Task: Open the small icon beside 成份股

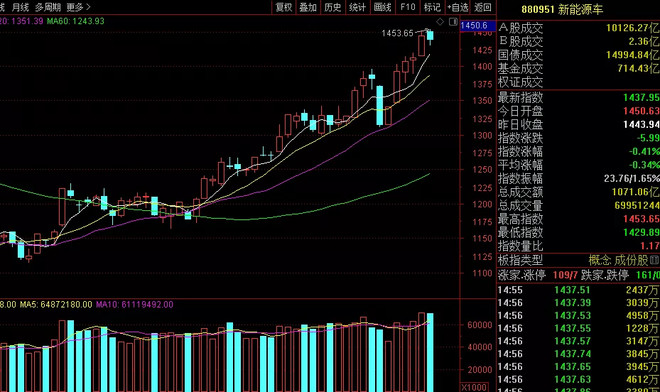Action: (x=655, y=261)
